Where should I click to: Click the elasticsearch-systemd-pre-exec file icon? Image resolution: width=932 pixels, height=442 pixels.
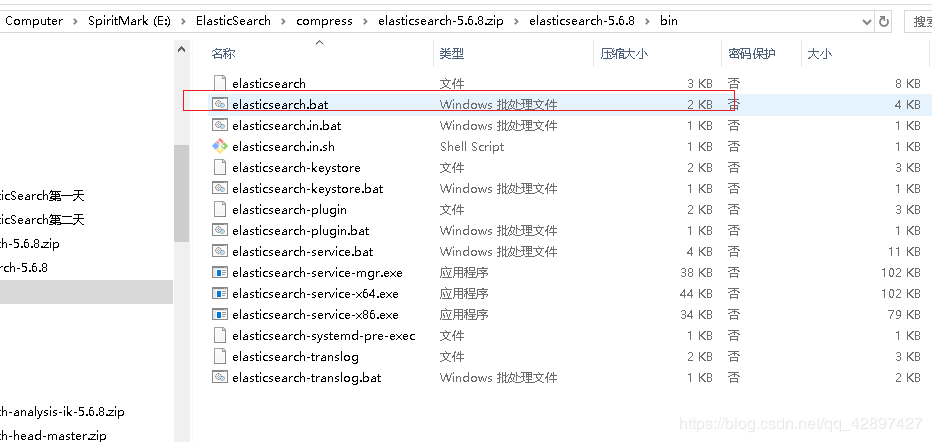coord(220,336)
